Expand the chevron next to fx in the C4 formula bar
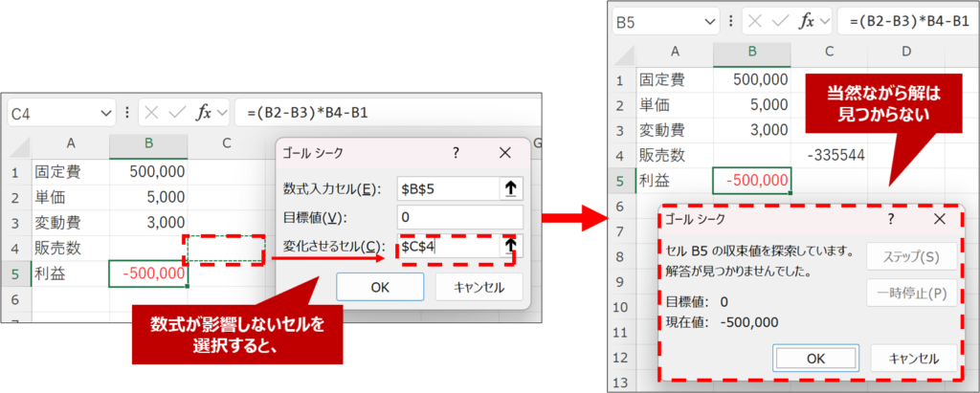Screen dimensions: 980x393 pyautogui.click(x=222, y=113)
